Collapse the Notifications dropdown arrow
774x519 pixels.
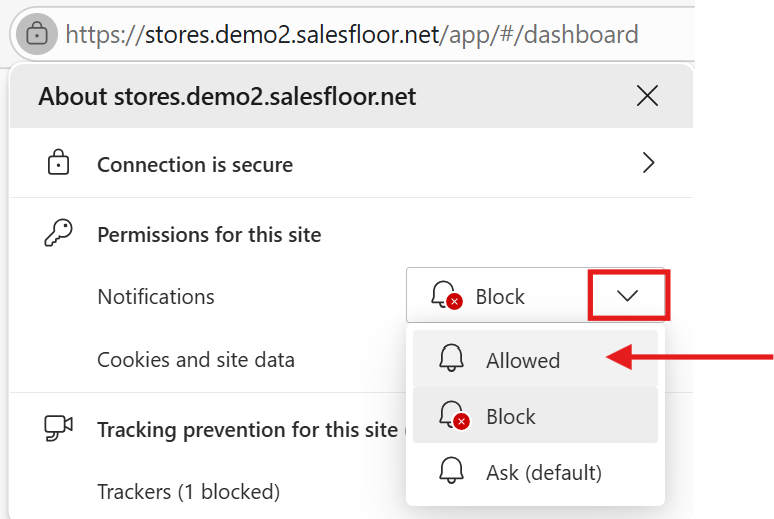click(x=628, y=296)
